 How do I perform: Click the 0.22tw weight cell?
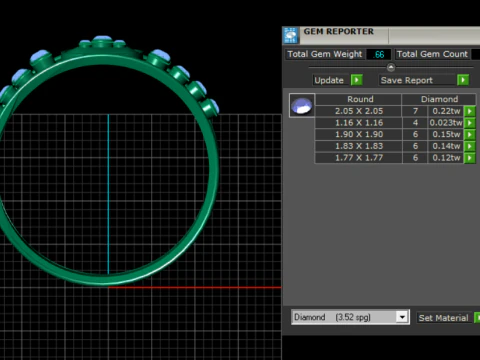pos(446,111)
